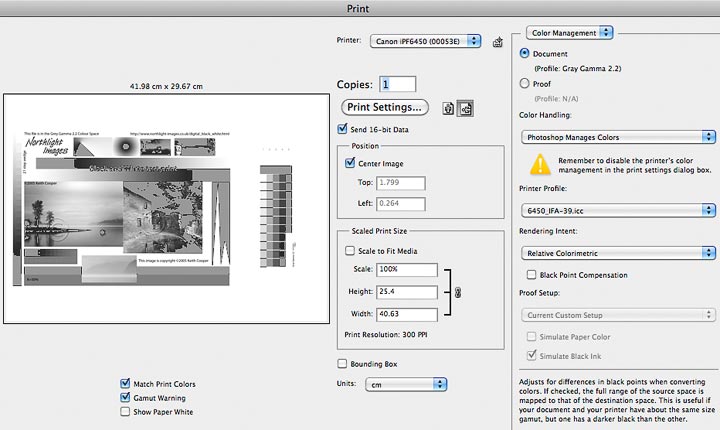Expand Rendering Intent Relative Colorimetric dropdown
Viewport: 720px width, 430px height.
point(618,253)
